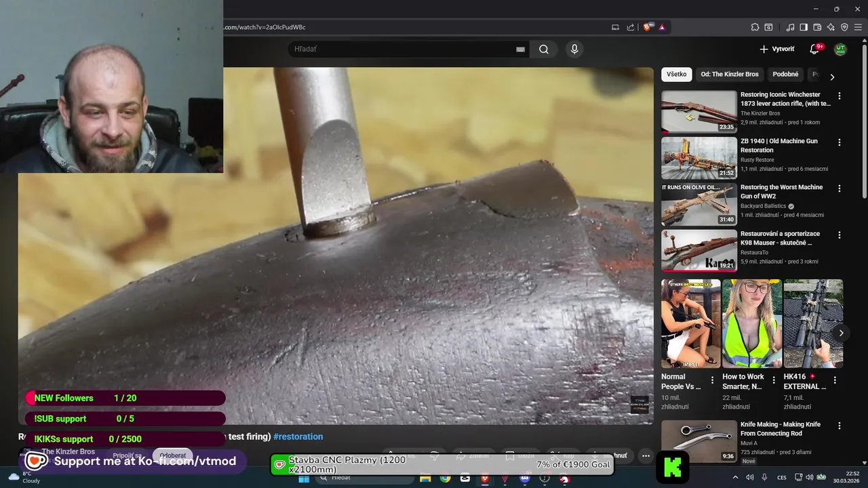Image resolution: width=868 pixels, height=488 pixels.
Task: Open Restoring Iconic Winchester 1873 video title
Action: pos(785,99)
